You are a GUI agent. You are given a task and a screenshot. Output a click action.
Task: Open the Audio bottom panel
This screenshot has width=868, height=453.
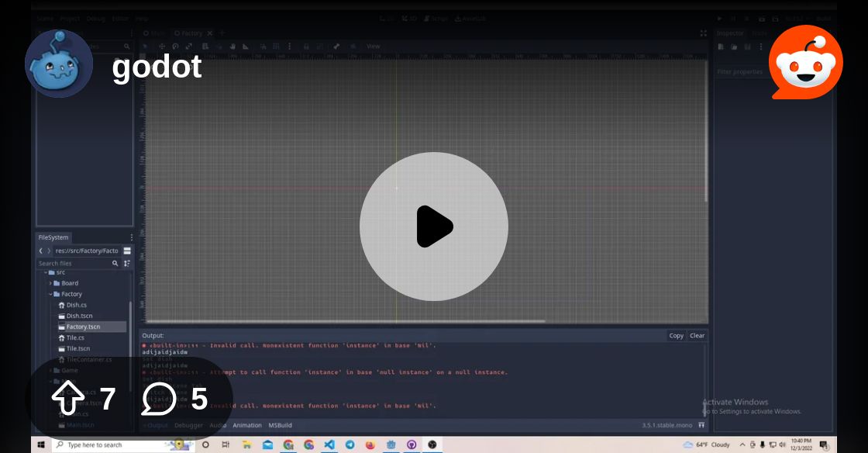218,425
